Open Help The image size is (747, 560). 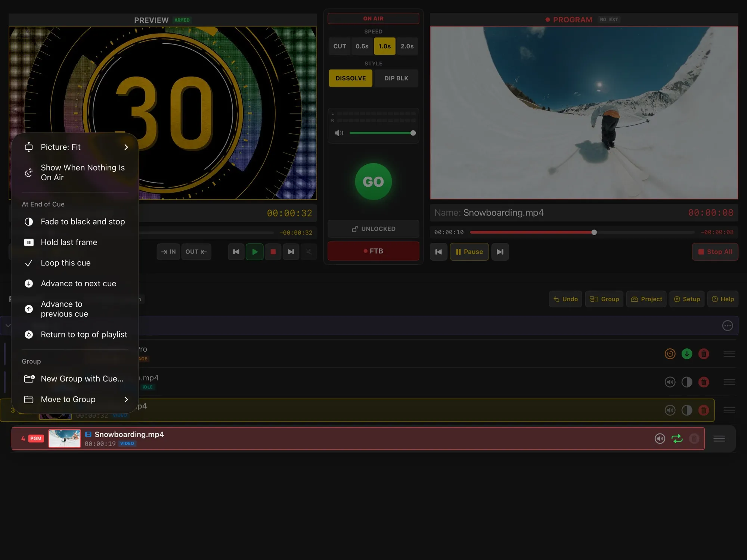[x=723, y=299]
